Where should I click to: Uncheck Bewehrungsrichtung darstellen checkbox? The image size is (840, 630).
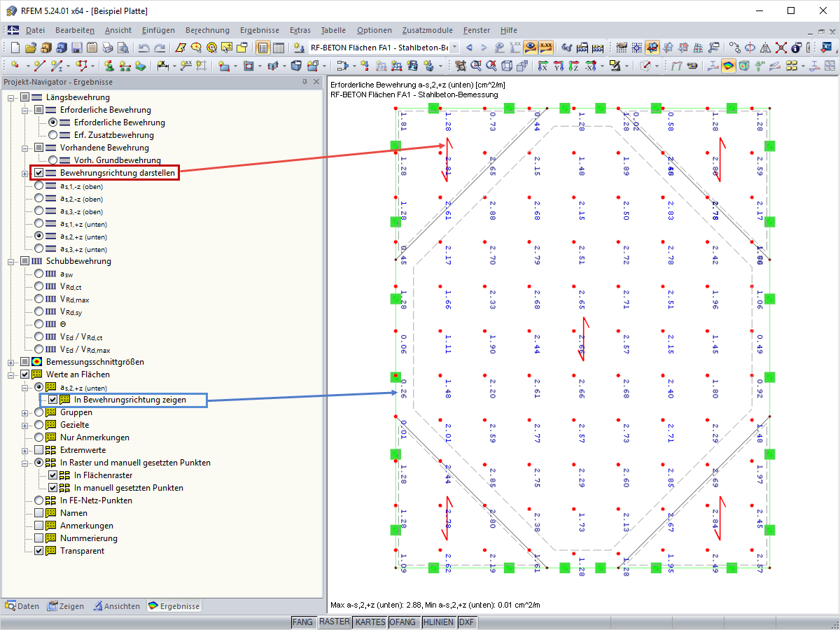pos(39,173)
